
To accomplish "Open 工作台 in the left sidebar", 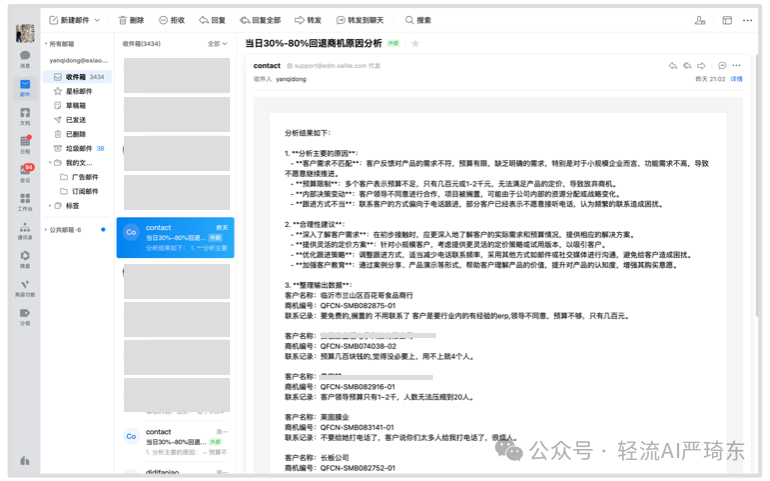I will tap(25, 202).
